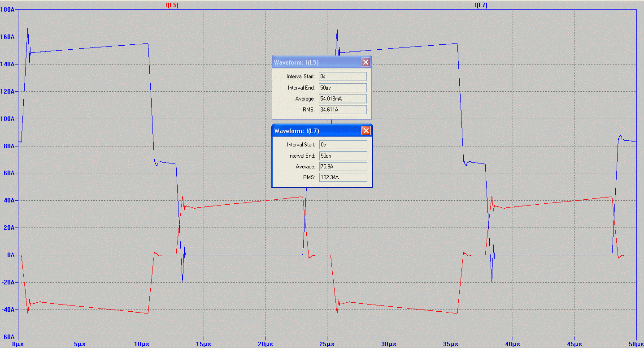The height and width of the screenshot is (348, 644).
Task: Click Interval Start field in I(L7) dialog
Action: (x=343, y=145)
